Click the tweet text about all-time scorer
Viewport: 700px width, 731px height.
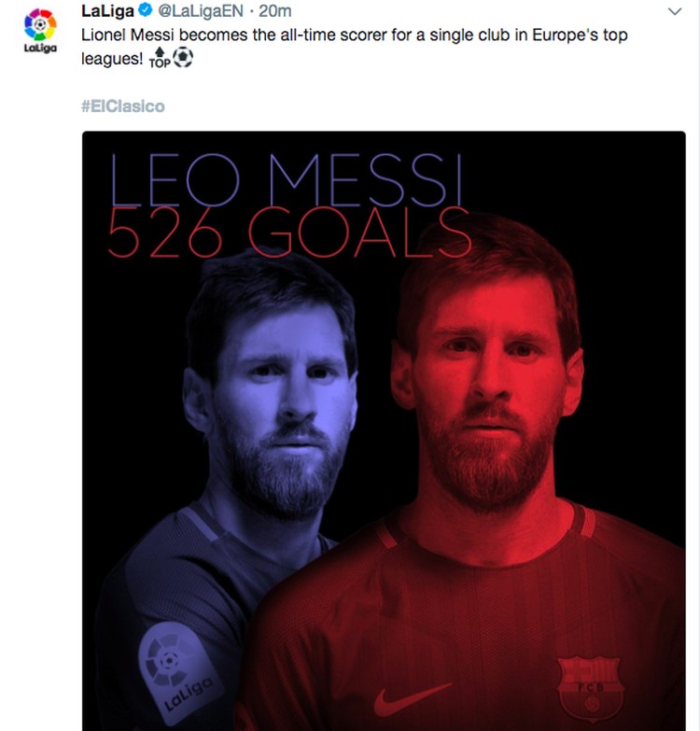(354, 47)
